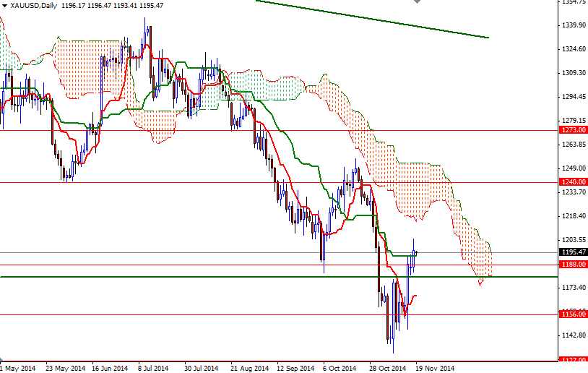Click the 19 Nov 2014 date label

coord(435,369)
